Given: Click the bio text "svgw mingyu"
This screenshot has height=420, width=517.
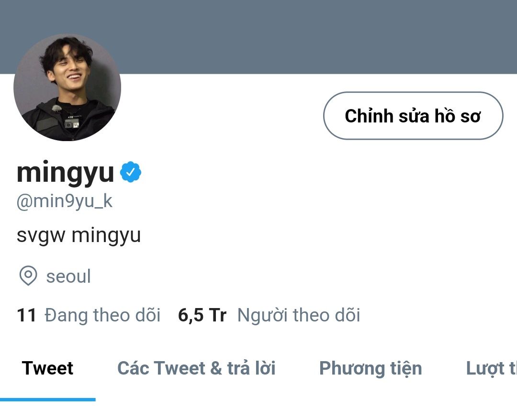Looking at the screenshot, I should [x=79, y=235].
